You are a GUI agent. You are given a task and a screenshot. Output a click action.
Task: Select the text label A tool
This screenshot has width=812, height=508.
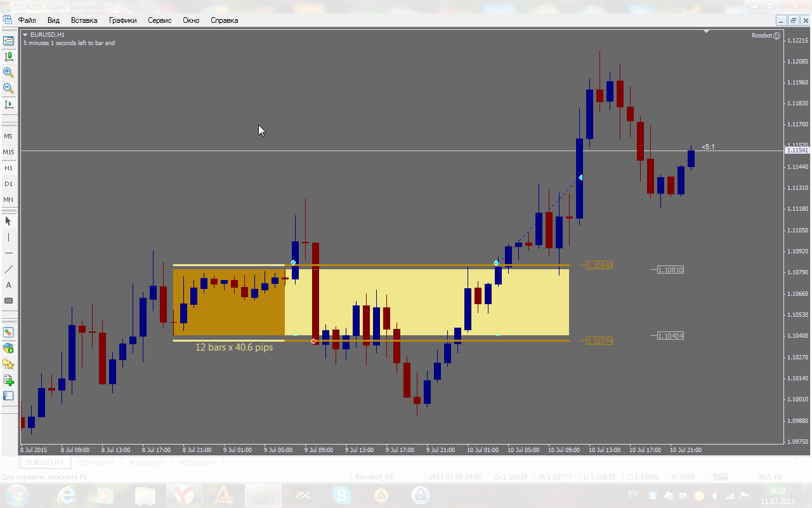(x=8, y=285)
